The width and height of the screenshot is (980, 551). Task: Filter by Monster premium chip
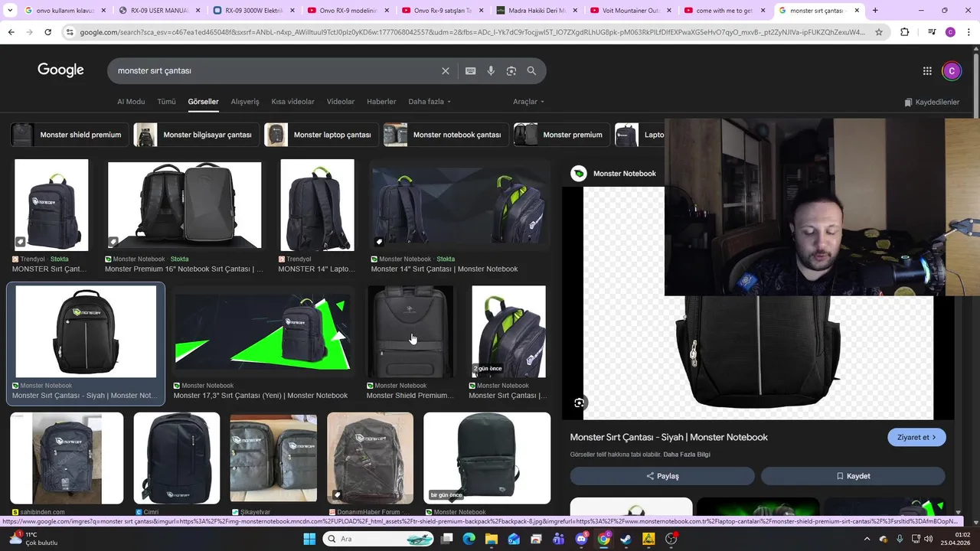point(561,135)
